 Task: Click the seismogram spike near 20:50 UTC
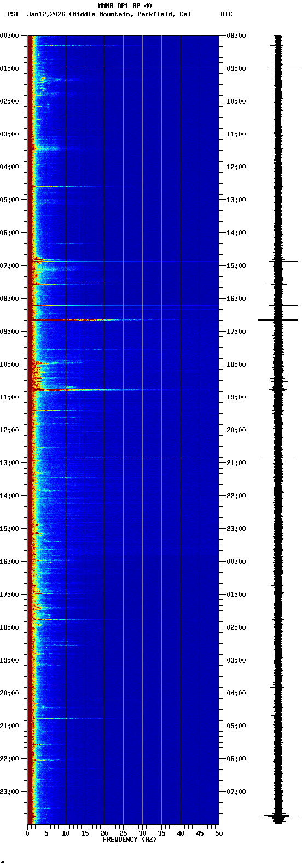(x=278, y=458)
